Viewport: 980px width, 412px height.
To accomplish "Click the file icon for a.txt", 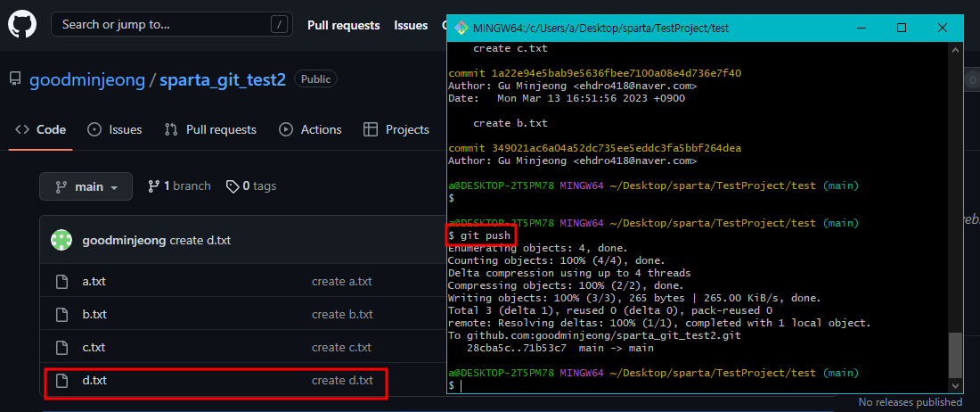I will point(61,281).
